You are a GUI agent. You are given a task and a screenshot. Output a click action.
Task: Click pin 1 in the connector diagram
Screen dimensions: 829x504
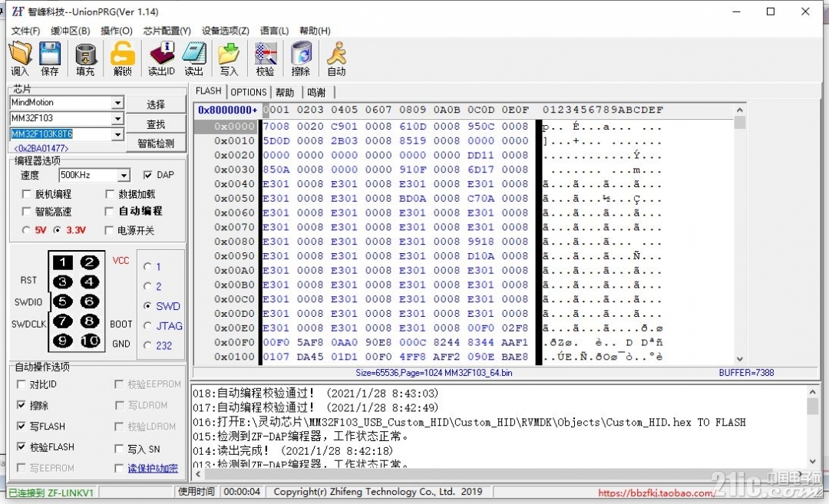(62, 262)
